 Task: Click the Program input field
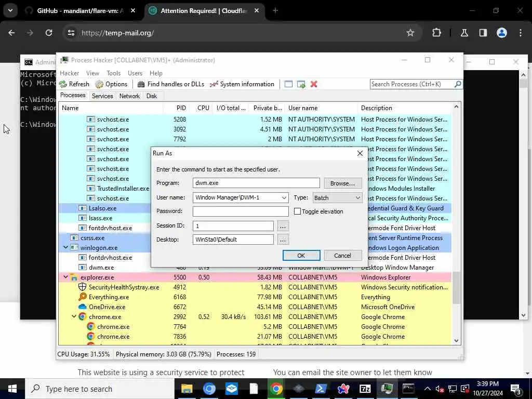click(x=256, y=183)
